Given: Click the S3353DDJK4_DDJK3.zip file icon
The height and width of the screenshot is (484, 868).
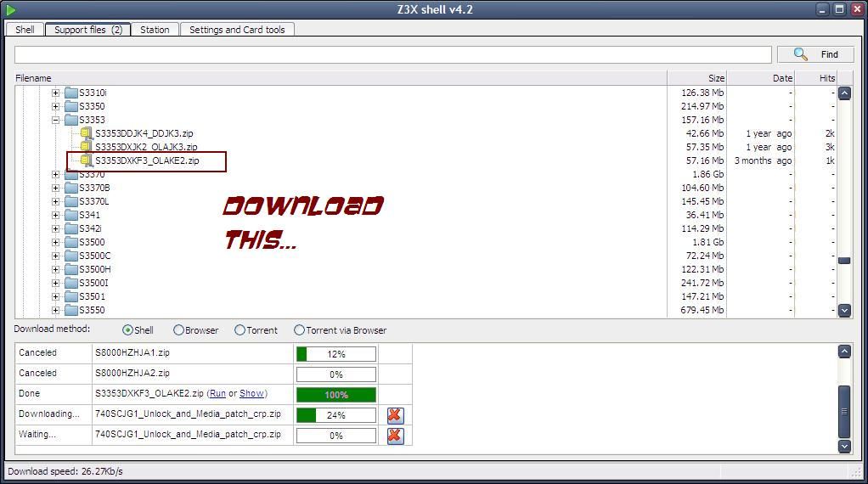Looking at the screenshot, I should pos(86,133).
